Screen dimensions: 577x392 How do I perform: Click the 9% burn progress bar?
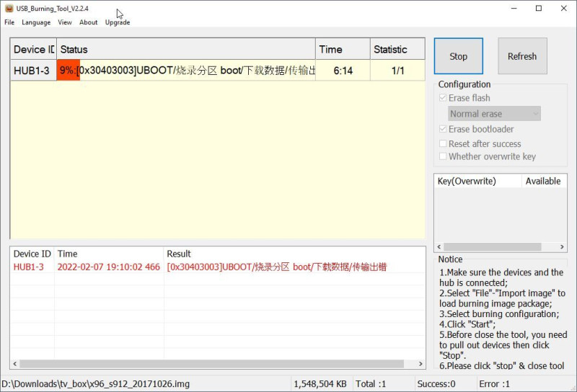[186, 70]
